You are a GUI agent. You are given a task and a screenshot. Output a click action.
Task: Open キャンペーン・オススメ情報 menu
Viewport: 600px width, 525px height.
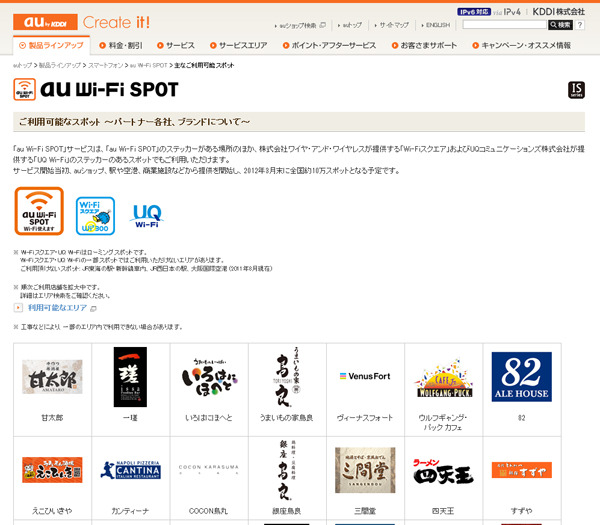[522, 46]
